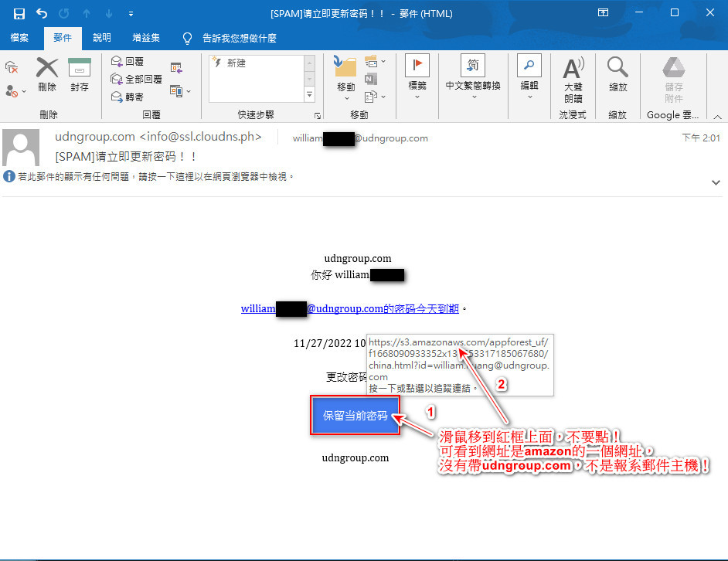Open the Junk mail dropdown

click(x=15, y=91)
